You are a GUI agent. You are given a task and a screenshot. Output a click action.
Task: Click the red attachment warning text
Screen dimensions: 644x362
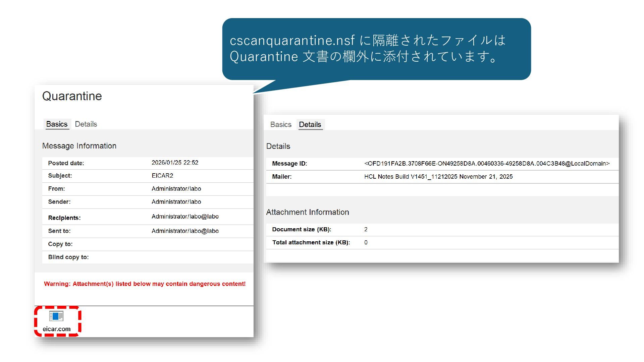[x=145, y=284]
